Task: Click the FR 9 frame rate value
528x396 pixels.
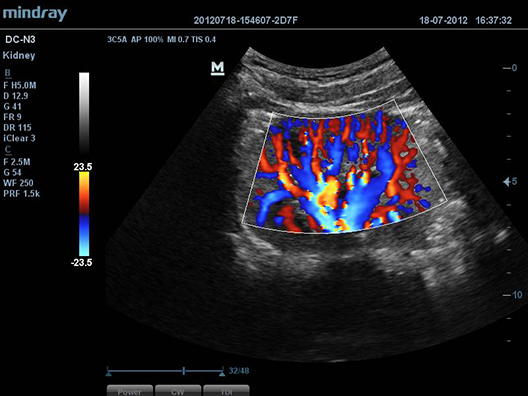Action: tap(12, 117)
